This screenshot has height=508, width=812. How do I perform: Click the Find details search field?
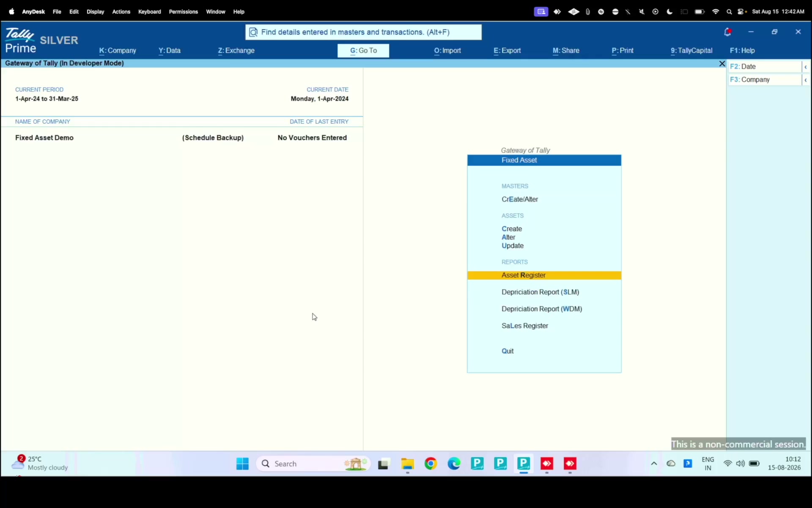pyautogui.click(x=363, y=32)
